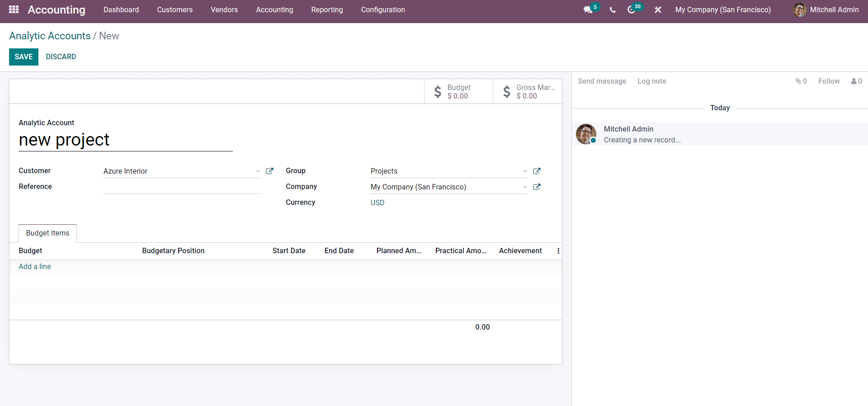Select the Budget Items tab
Viewport: 868px width, 406px height.
[47, 233]
